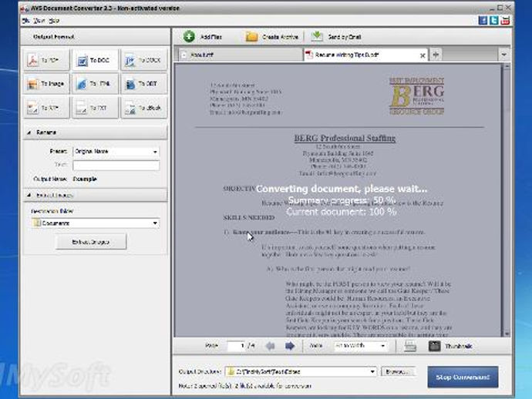Open the Facebook link icon

(x=483, y=20)
